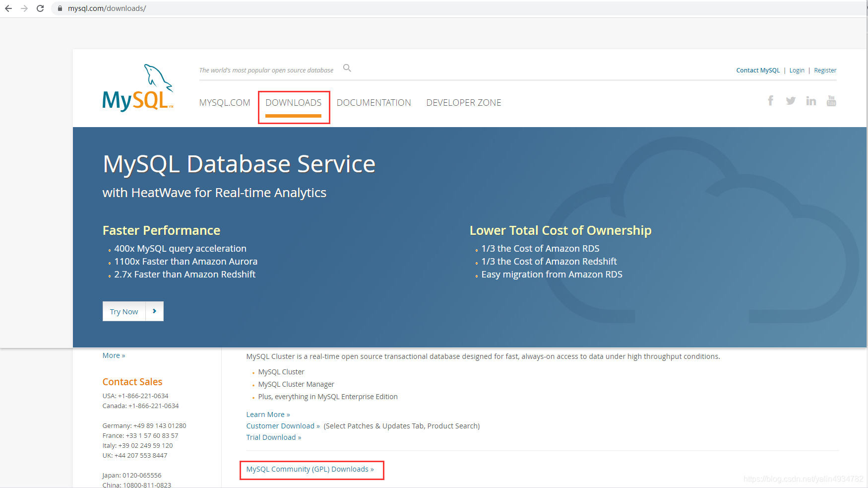The image size is (868, 488).
Task: Open the Learn More link
Action: (267, 414)
